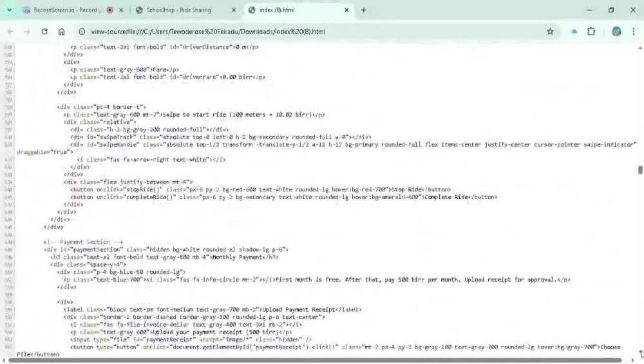Open the blue cloud extension icon

click(574, 32)
